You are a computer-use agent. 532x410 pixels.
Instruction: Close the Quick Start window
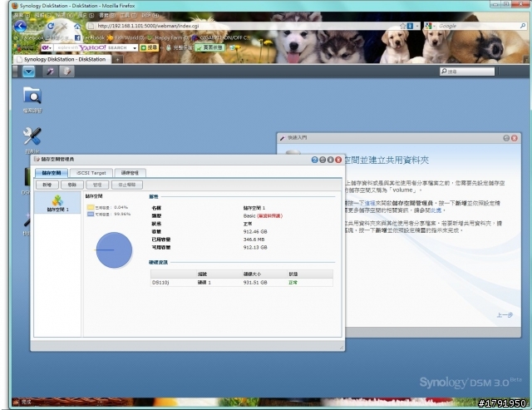tap(515, 138)
